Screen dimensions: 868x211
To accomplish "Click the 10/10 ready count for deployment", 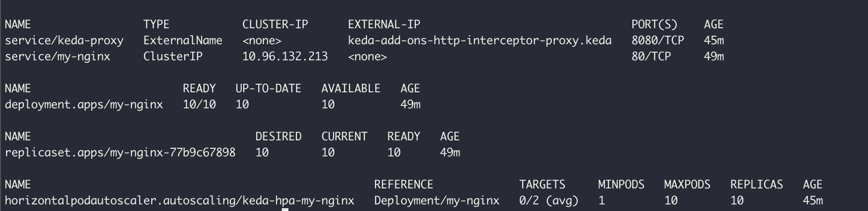I will pyautogui.click(x=199, y=105).
